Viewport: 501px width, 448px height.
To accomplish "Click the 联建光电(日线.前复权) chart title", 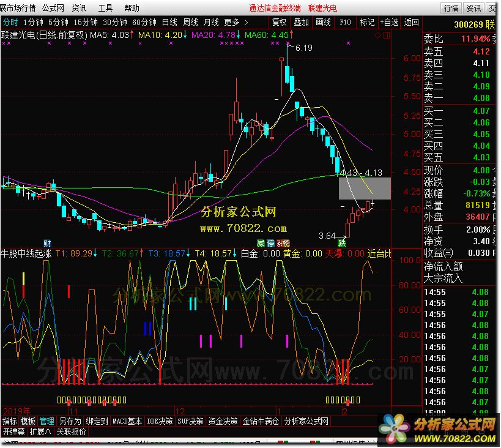I will coord(44,35).
